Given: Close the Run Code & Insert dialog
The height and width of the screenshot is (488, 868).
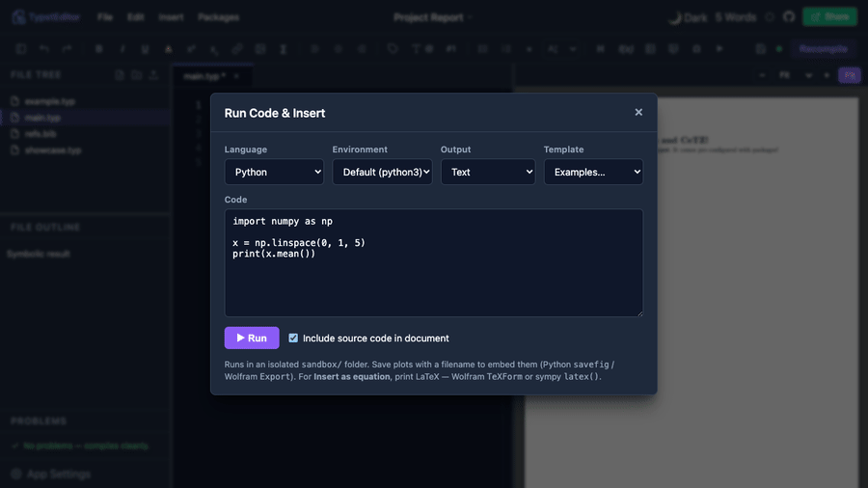Looking at the screenshot, I should 638,112.
